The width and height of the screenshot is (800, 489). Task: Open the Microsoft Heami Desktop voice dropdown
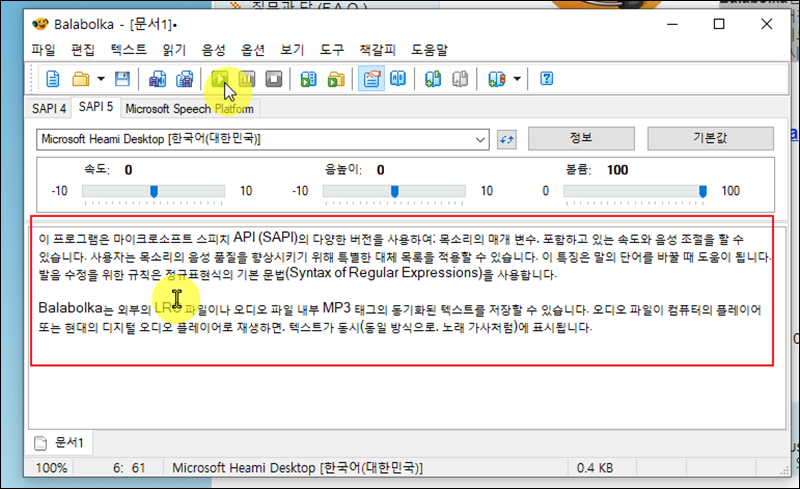click(263, 139)
